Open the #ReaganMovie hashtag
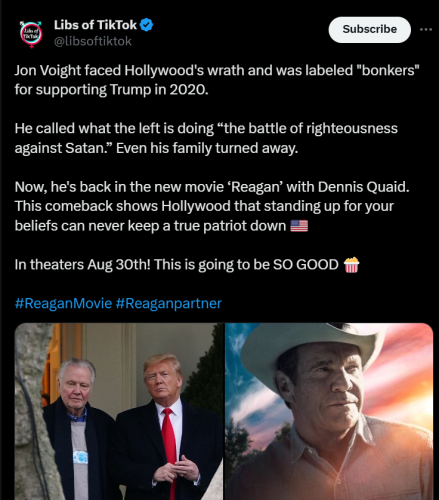 click(63, 303)
